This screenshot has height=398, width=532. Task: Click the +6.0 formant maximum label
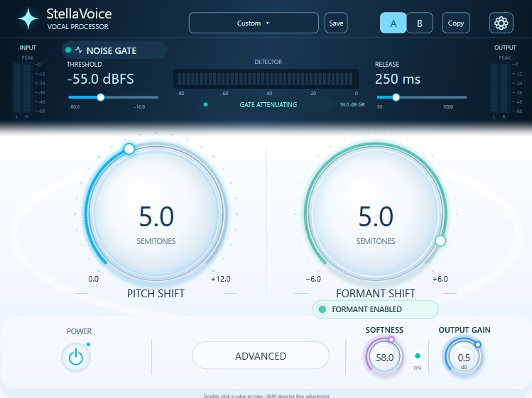(440, 279)
